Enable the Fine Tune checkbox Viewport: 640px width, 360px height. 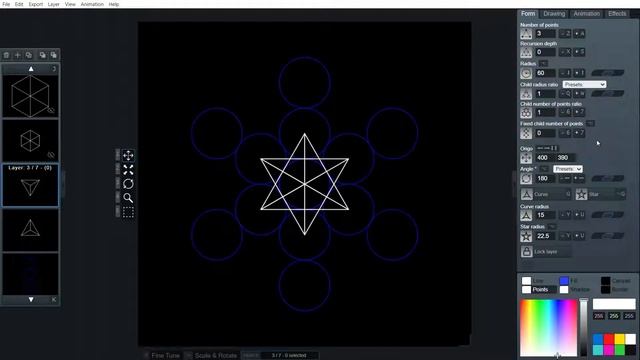[x=147, y=356]
